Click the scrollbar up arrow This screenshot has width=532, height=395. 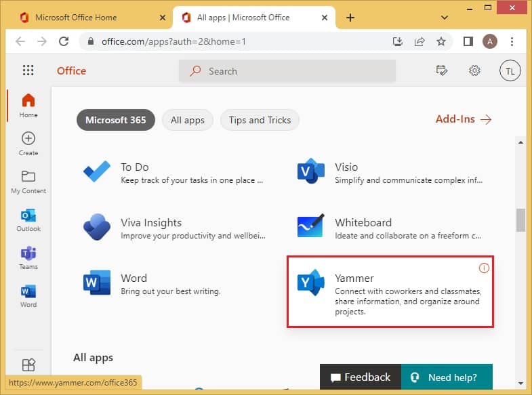[x=520, y=142]
